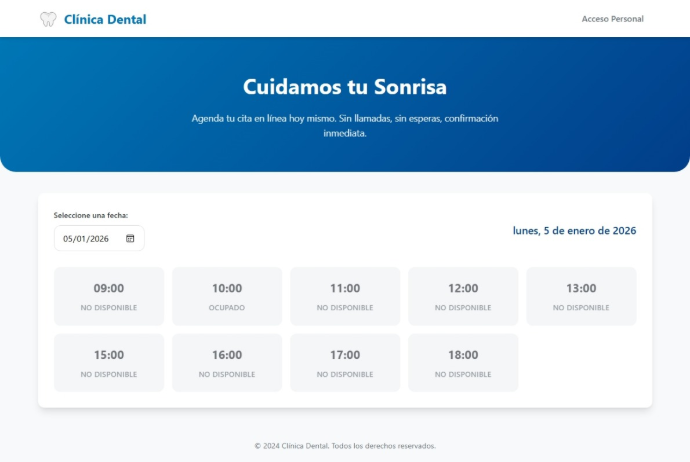The width and height of the screenshot is (690, 462).
Task: Select the 16:00 appointment slot
Action: [x=227, y=362]
